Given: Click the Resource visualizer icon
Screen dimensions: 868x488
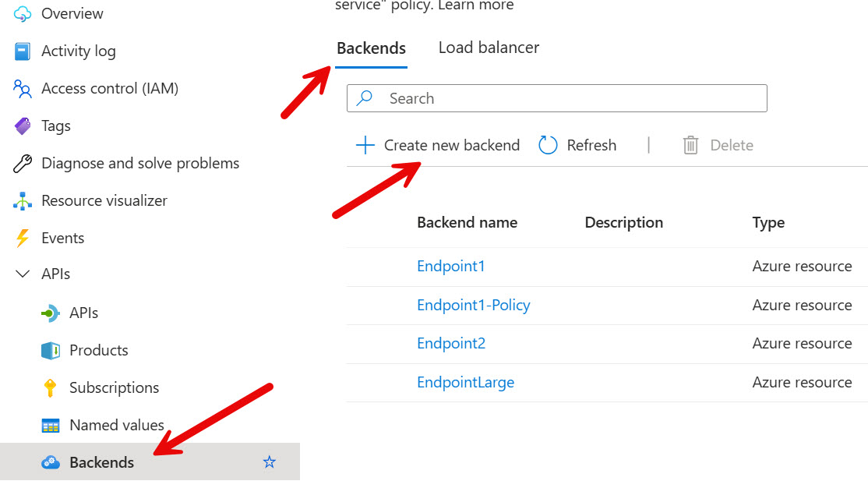Looking at the screenshot, I should [x=23, y=201].
